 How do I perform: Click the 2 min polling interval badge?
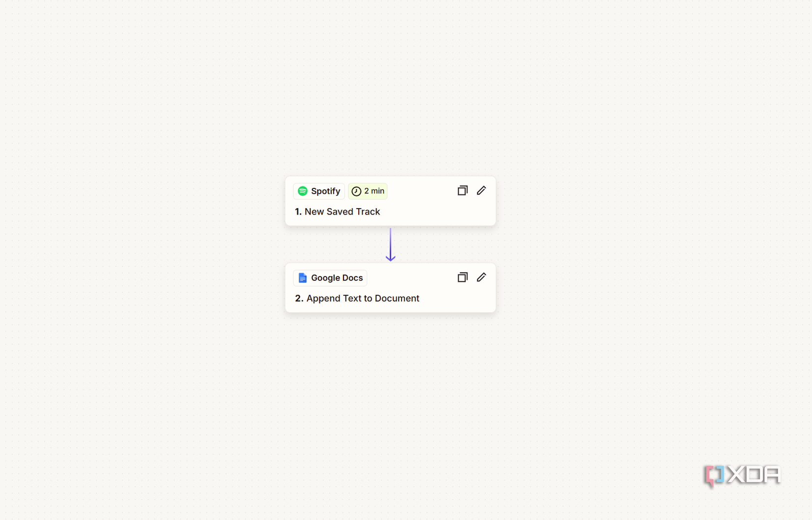pos(368,191)
